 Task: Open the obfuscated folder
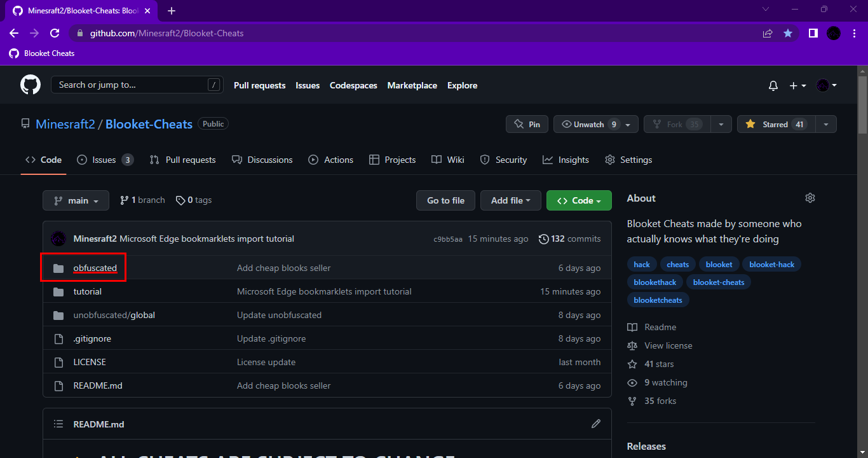pyautogui.click(x=95, y=268)
